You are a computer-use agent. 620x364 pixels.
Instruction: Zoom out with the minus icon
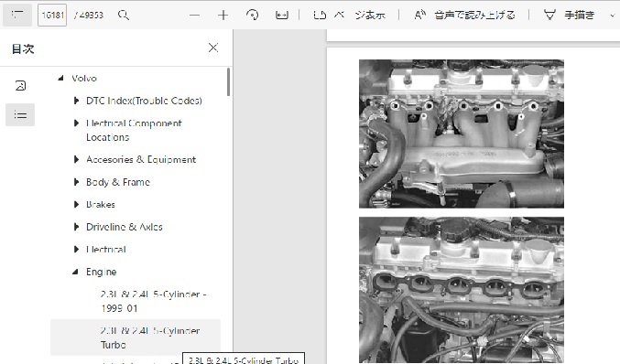(194, 16)
